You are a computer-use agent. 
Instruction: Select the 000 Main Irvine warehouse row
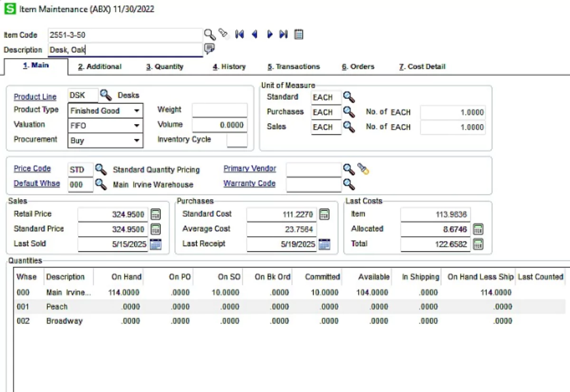(x=289, y=292)
